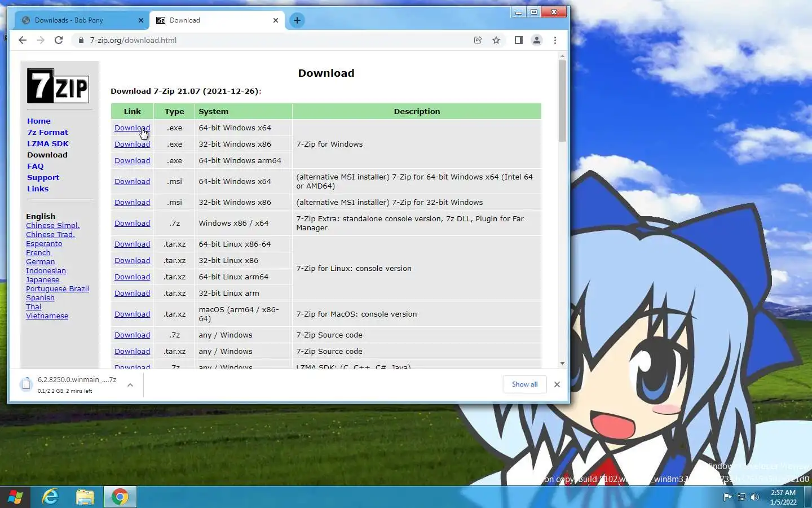Download tar.xz for 32-bit Linux x86
Image resolution: width=812 pixels, height=508 pixels.
click(x=132, y=260)
